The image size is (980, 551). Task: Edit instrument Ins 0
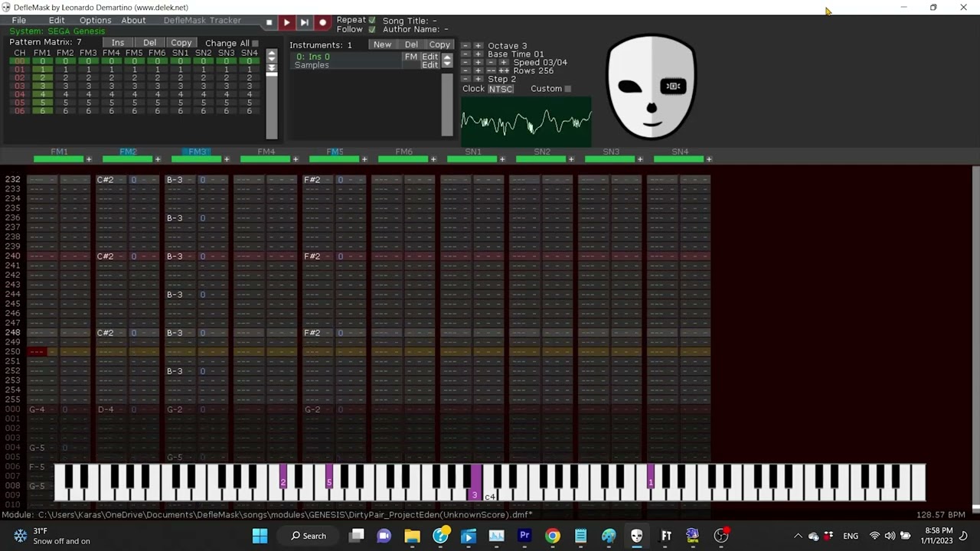tap(430, 57)
